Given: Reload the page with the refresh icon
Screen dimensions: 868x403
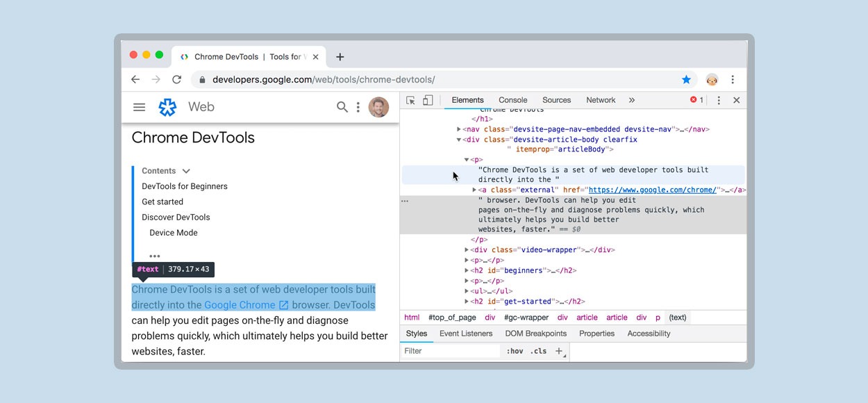Looking at the screenshot, I should point(177,80).
